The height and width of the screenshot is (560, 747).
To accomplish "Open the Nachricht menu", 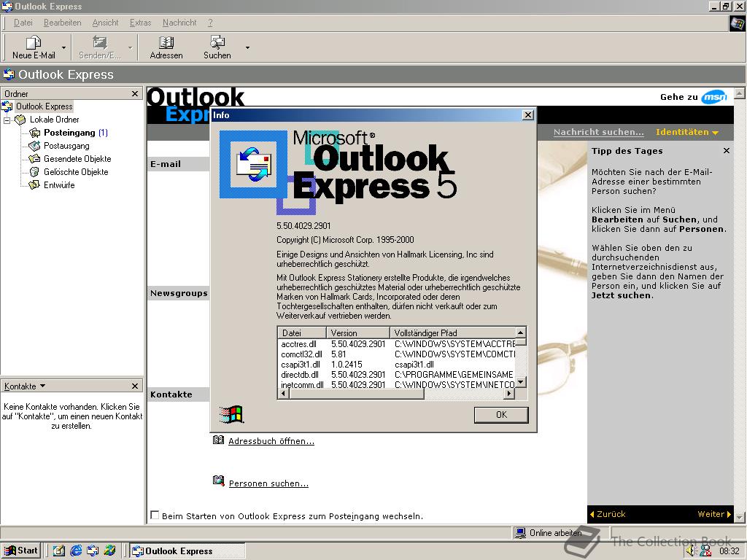I will tap(179, 23).
